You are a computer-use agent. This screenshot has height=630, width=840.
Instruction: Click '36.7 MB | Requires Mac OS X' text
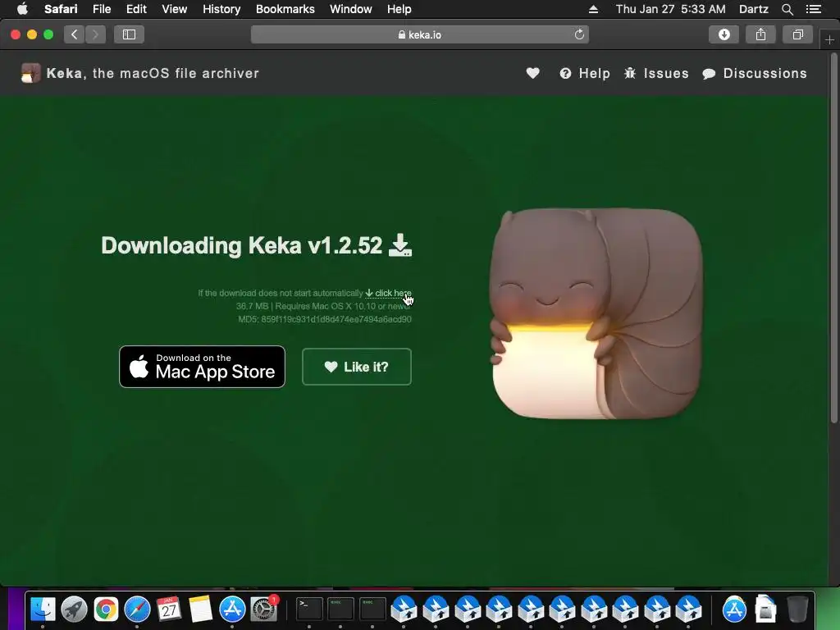point(324,307)
